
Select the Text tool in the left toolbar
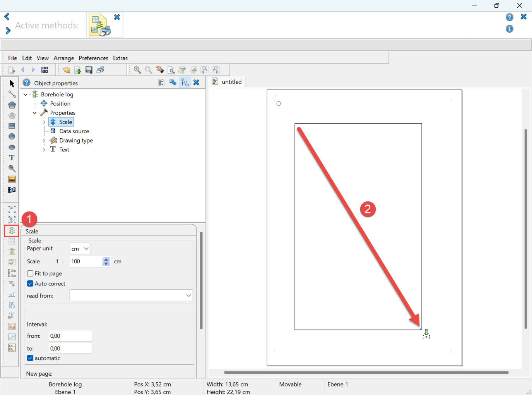click(12, 158)
